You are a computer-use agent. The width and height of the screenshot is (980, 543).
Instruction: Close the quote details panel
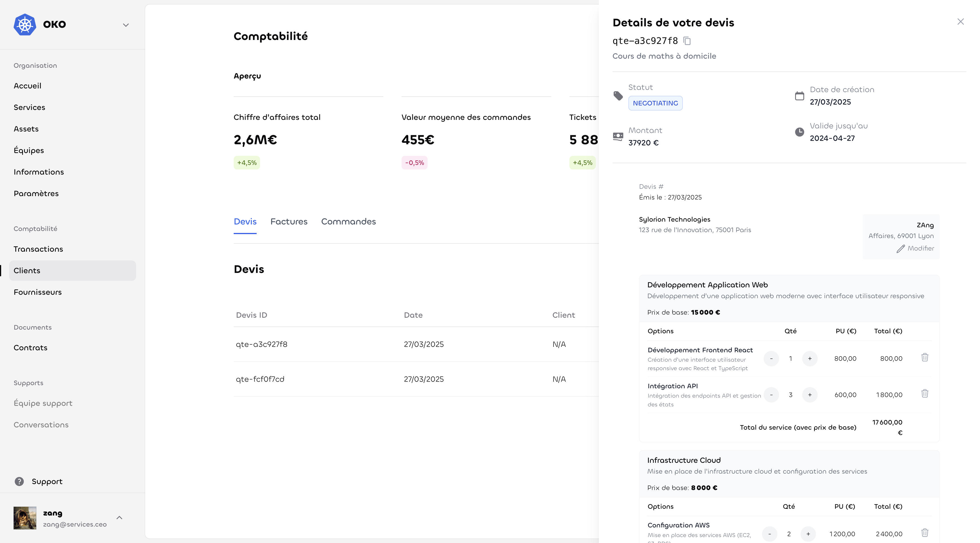(x=960, y=22)
